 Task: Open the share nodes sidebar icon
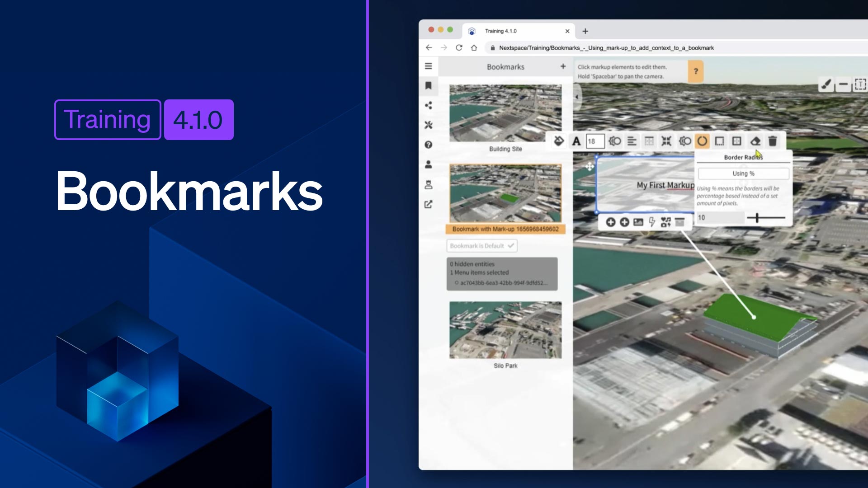pyautogui.click(x=429, y=105)
